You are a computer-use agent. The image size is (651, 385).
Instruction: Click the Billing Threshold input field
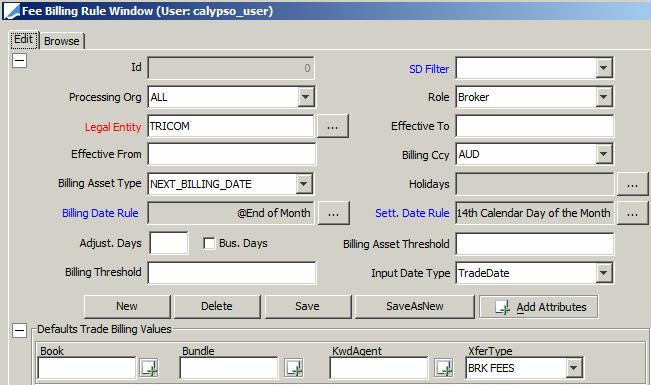pyautogui.click(x=232, y=273)
